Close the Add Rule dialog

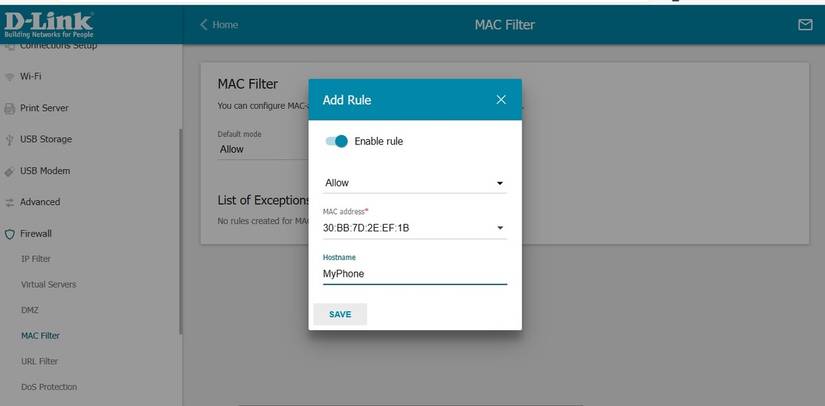click(501, 100)
